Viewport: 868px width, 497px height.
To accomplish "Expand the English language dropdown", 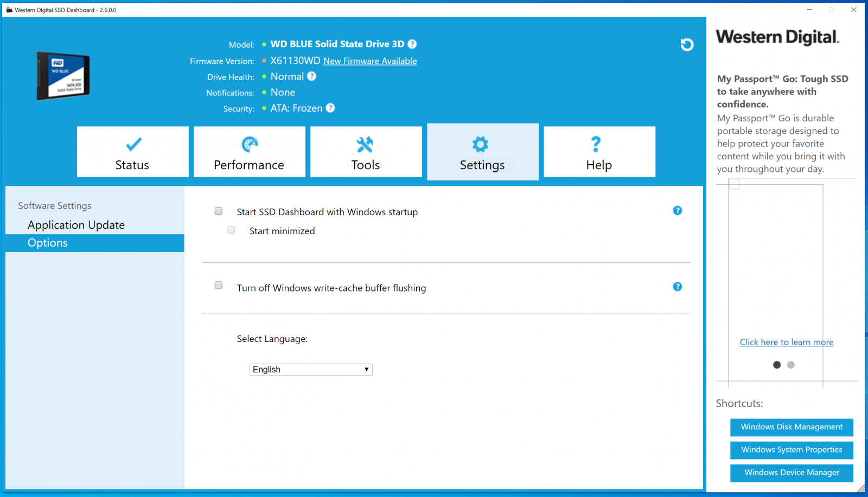I will tap(311, 370).
